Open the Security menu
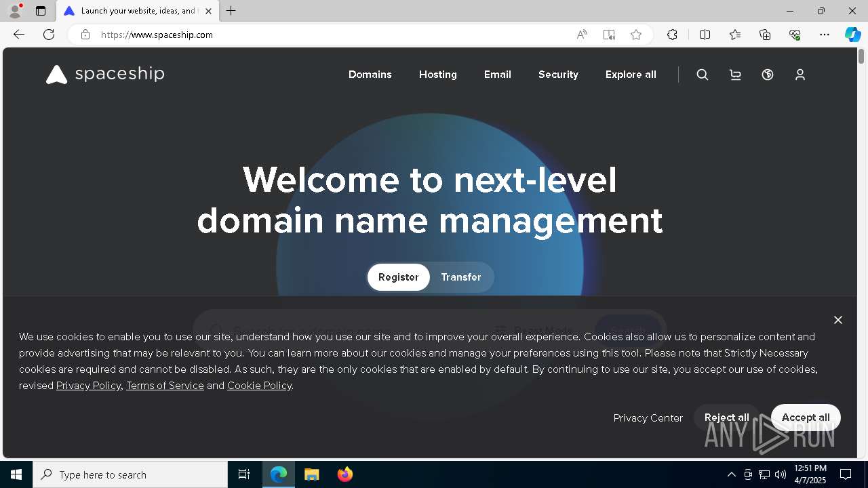Screen dimensions: 868x488 point(558,75)
